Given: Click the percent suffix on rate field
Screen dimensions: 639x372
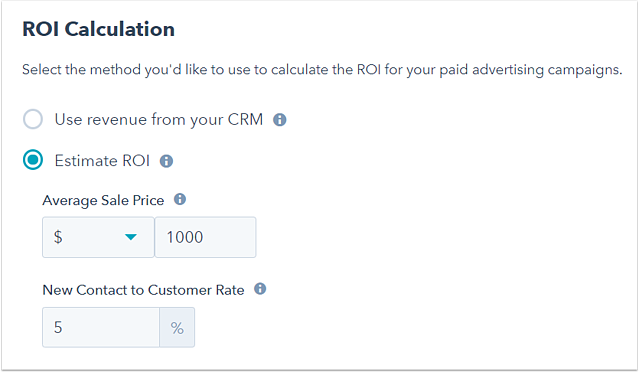Looking at the screenshot, I should coord(177,327).
